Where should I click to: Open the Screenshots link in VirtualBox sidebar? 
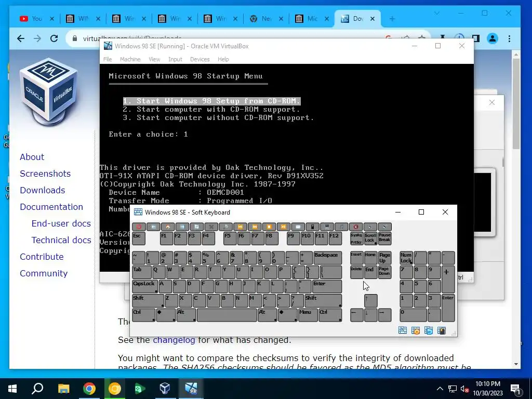pyautogui.click(x=45, y=174)
